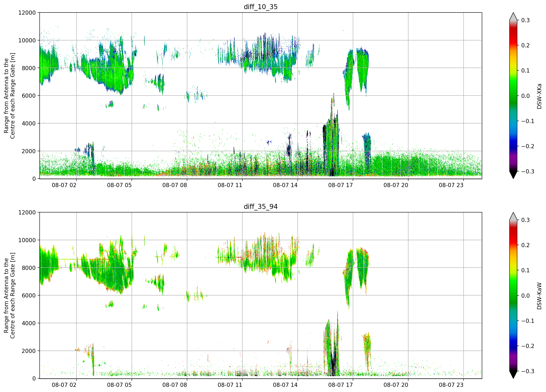Image resolution: width=546 pixels, height=392 pixels.
Task: Click upper extend arrow of DSW-KaW colorbar
Action: (513, 217)
